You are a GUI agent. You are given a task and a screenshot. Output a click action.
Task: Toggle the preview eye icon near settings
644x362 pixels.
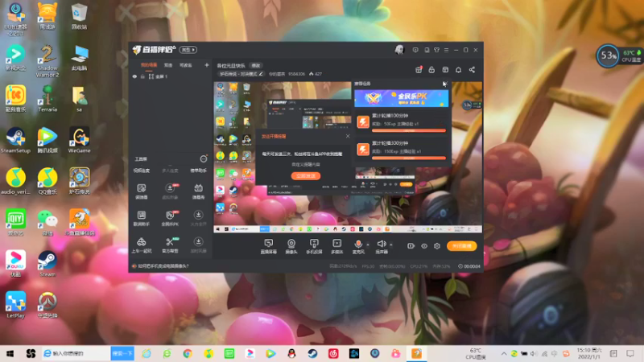pos(424,246)
